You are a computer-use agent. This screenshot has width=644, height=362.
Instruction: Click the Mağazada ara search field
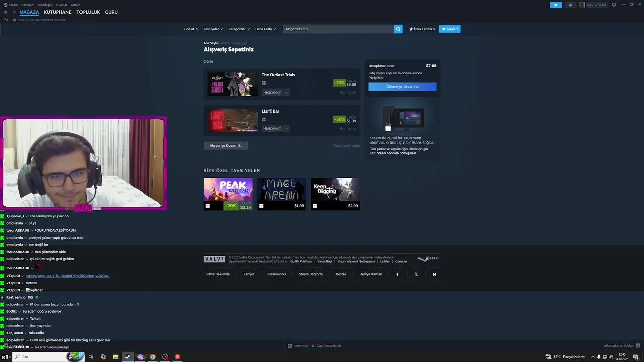tap(339, 29)
